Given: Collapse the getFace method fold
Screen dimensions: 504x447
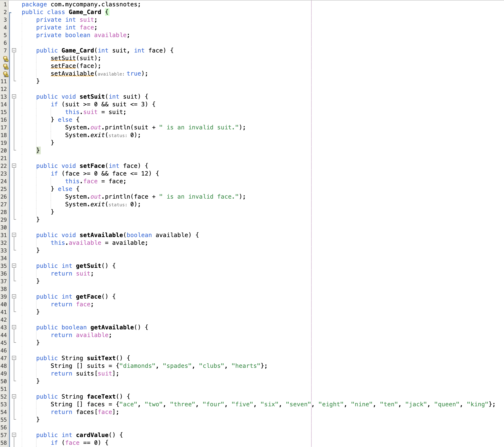Looking at the screenshot, I should pyautogui.click(x=14, y=297).
